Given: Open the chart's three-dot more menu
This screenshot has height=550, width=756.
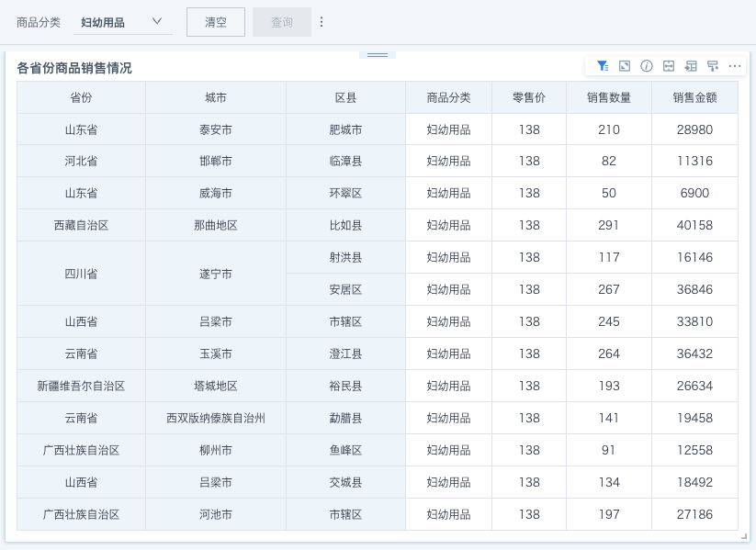Looking at the screenshot, I should 735,66.
